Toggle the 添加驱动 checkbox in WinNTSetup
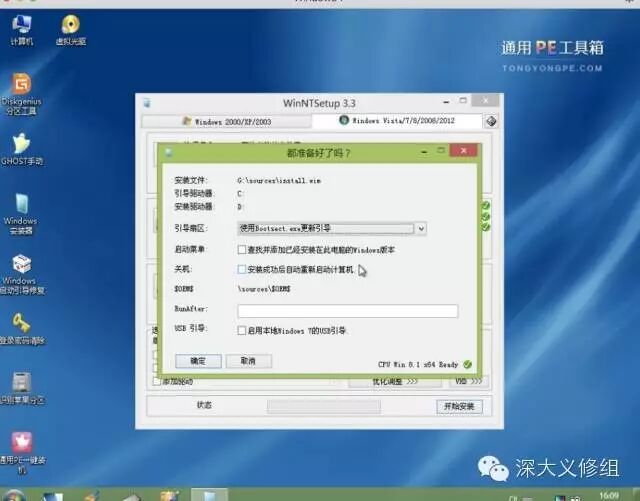The image size is (640, 501). tap(156, 381)
